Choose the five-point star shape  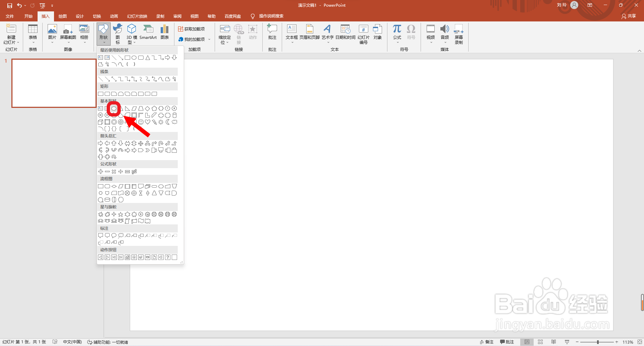click(x=121, y=214)
